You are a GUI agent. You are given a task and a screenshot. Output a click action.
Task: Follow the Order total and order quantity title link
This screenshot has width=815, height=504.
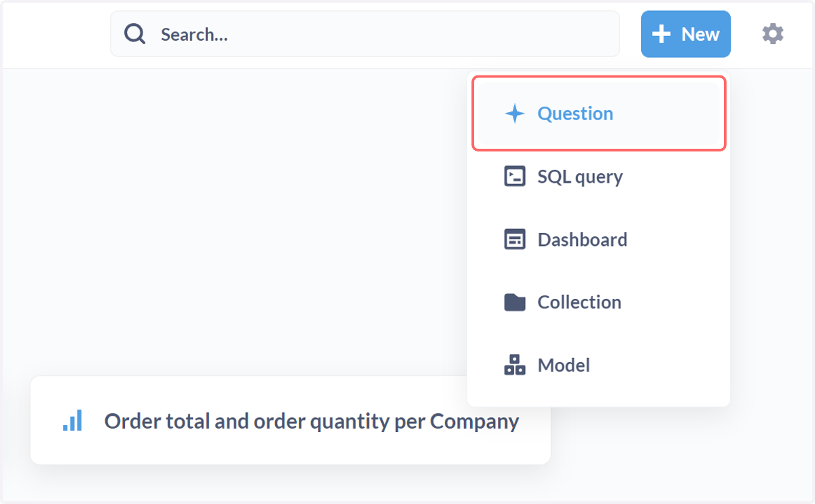(312, 421)
